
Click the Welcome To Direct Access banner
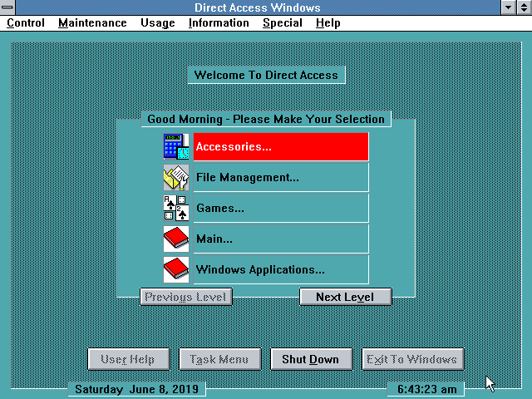click(x=266, y=75)
